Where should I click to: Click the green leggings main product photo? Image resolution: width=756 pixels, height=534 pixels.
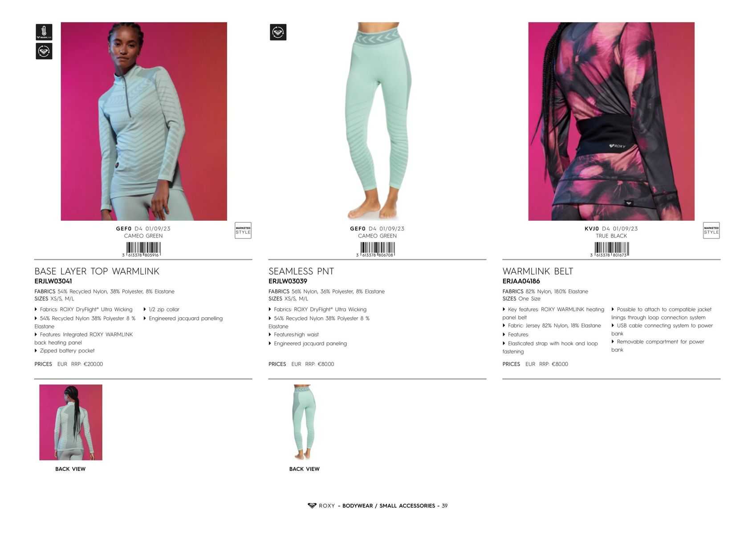(378, 121)
